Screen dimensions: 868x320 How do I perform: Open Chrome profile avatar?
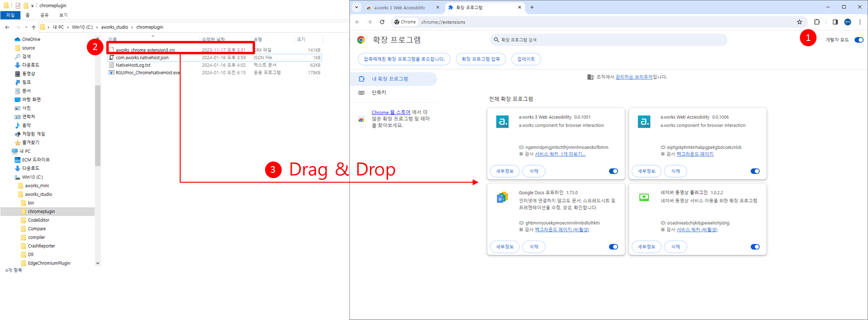[848, 22]
